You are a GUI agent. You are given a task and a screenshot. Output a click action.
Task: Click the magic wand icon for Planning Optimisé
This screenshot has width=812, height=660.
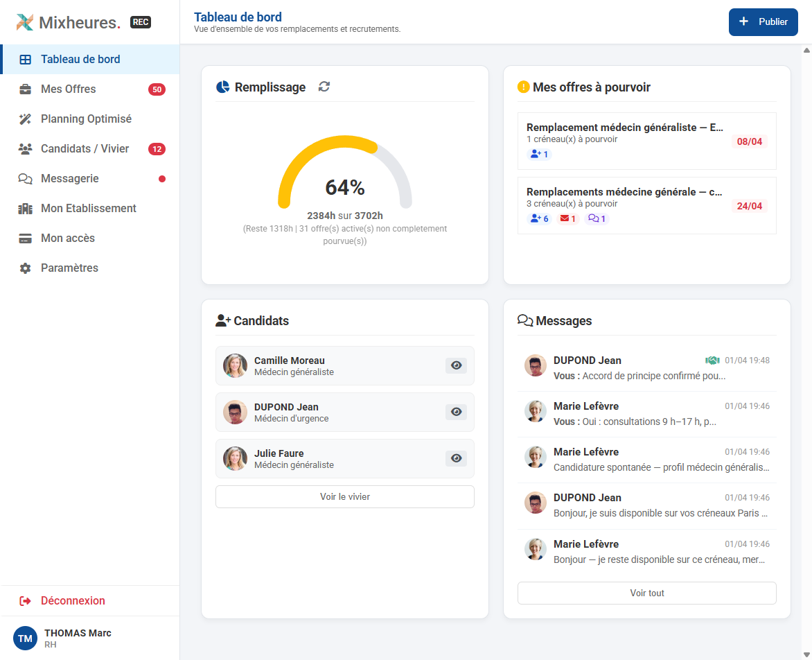pyautogui.click(x=25, y=119)
